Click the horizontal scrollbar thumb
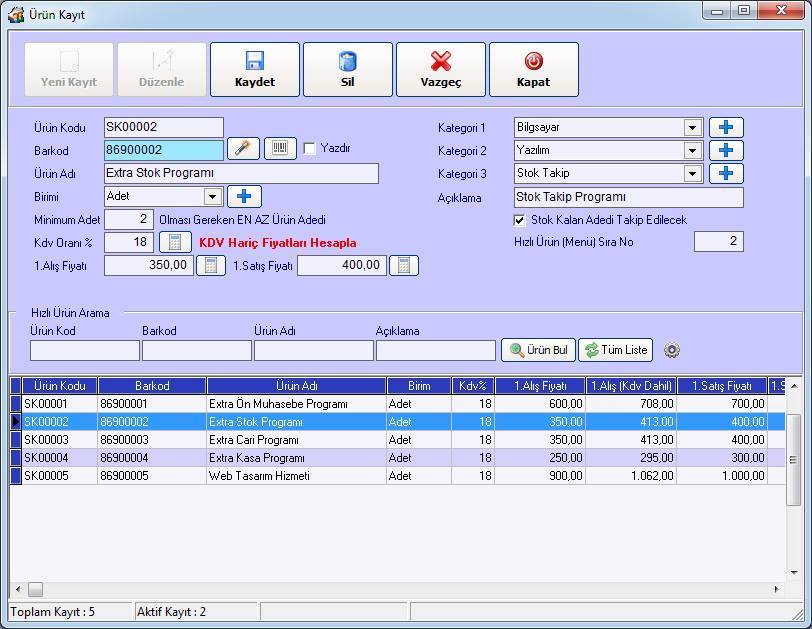 click(x=35, y=589)
